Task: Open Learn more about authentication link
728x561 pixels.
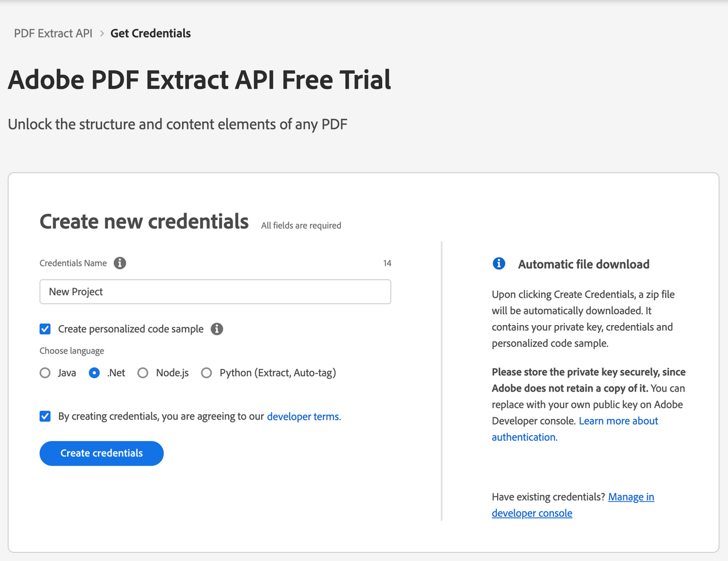Action: coord(575,429)
